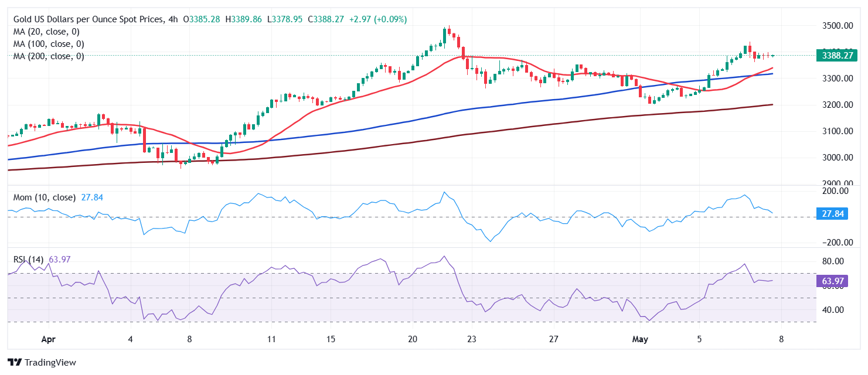The height and width of the screenshot is (375, 868).
Task: Click the Apr date label on time axis
Action: 50,339
